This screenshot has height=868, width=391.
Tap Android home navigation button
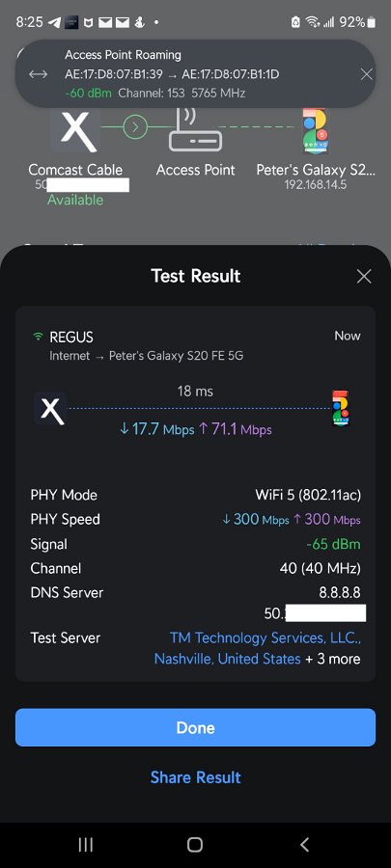click(x=195, y=844)
